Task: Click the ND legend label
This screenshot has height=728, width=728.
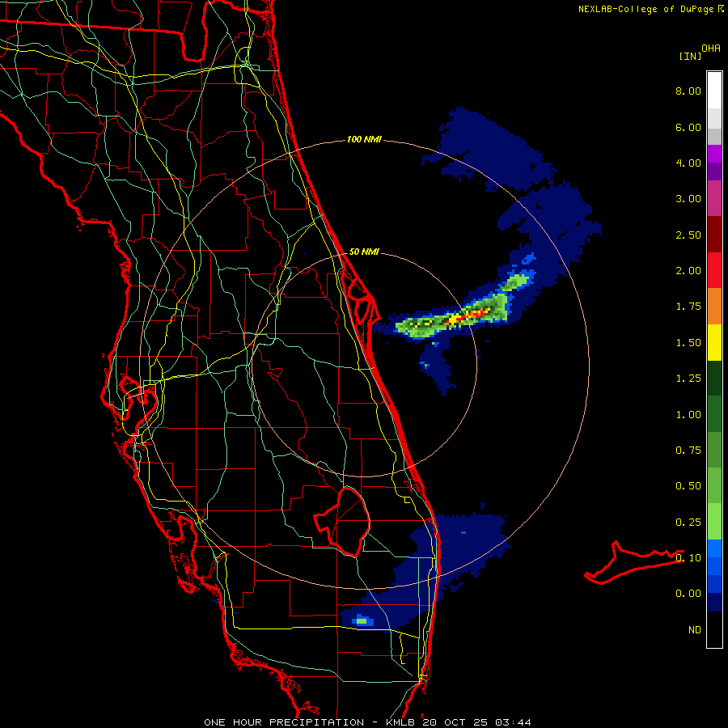Action: pos(695,630)
